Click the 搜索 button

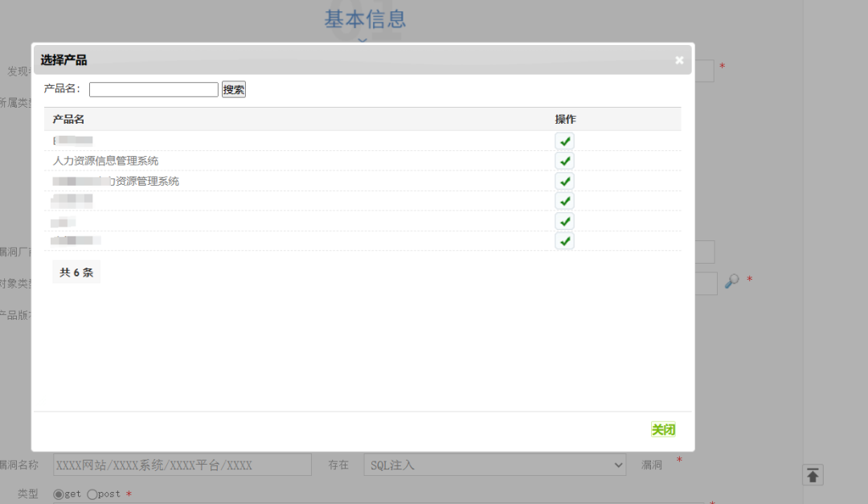point(234,89)
